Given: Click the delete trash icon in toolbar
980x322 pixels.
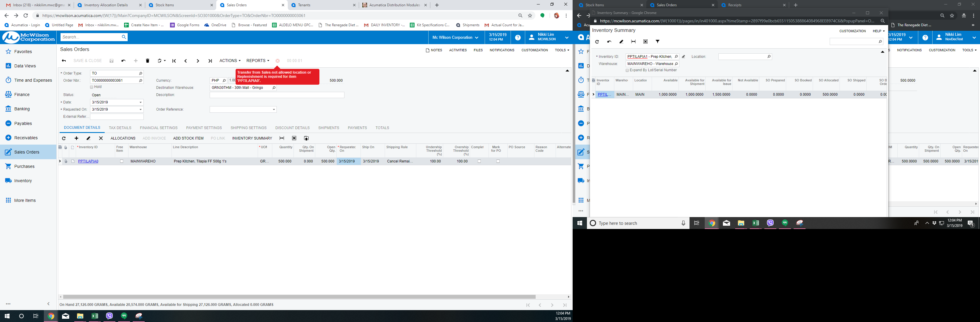Looking at the screenshot, I should 148,61.
